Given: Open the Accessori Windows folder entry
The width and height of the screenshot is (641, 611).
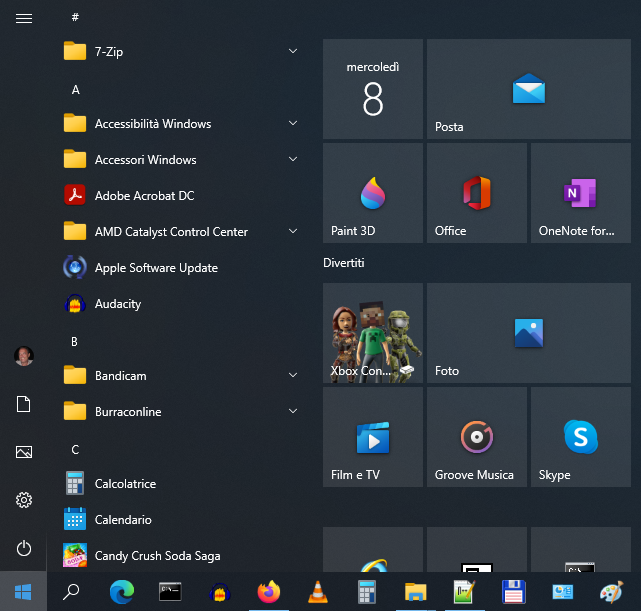Looking at the screenshot, I should click(x=182, y=159).
